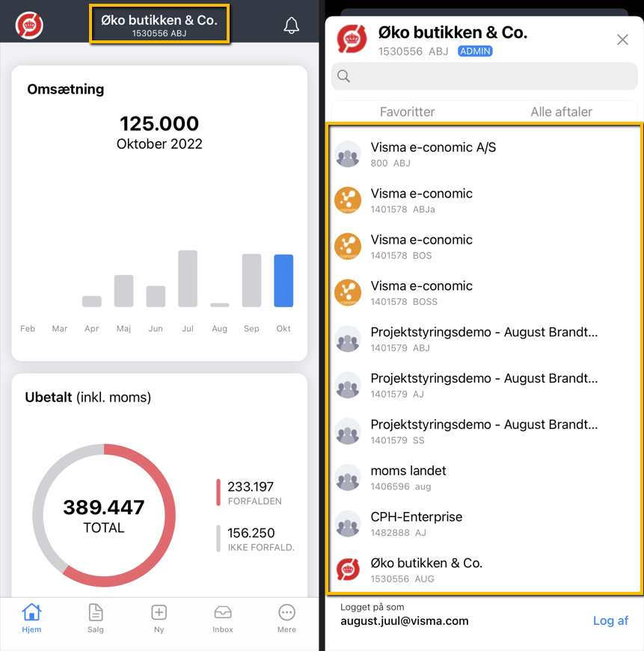
Task: Open the Hjem home tab
Action: [31, 617]
